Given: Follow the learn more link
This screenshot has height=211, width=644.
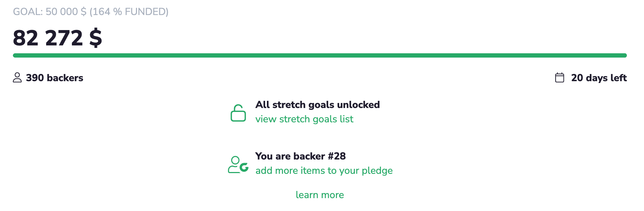Looking at the screenshot, I should tap(319, 195).
